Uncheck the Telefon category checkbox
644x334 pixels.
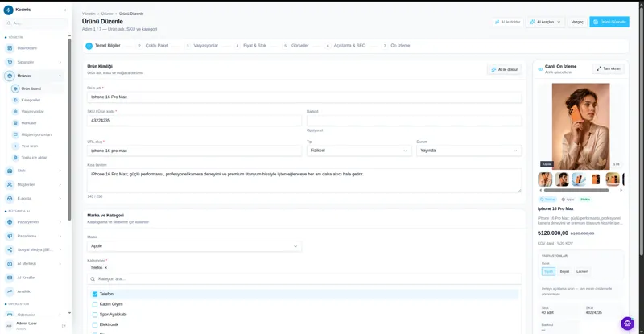point(95,294)
